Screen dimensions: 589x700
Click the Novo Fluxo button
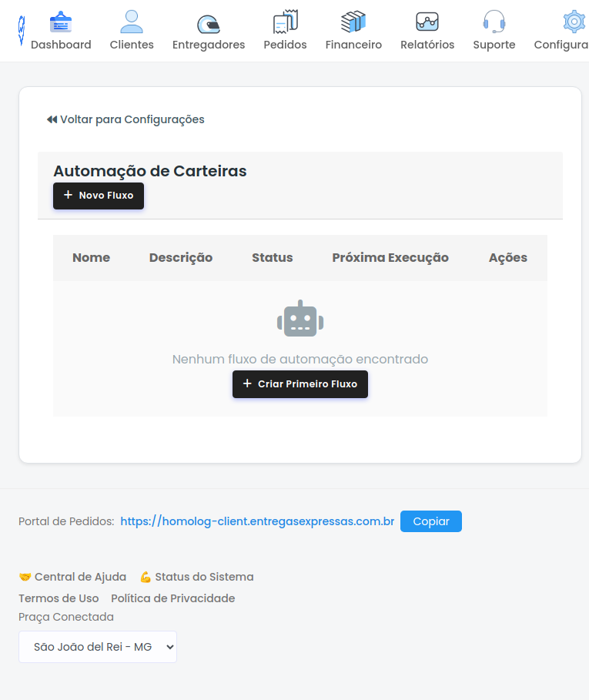(x=98, y=196)
